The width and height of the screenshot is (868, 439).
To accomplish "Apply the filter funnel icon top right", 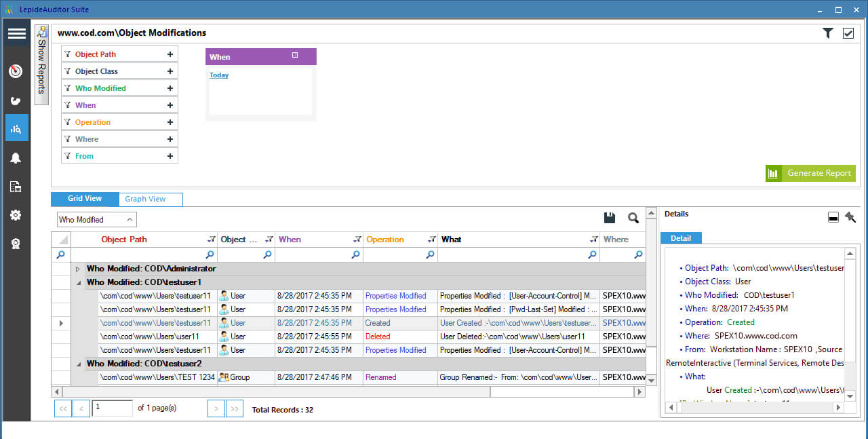I will tap(827, 32).
